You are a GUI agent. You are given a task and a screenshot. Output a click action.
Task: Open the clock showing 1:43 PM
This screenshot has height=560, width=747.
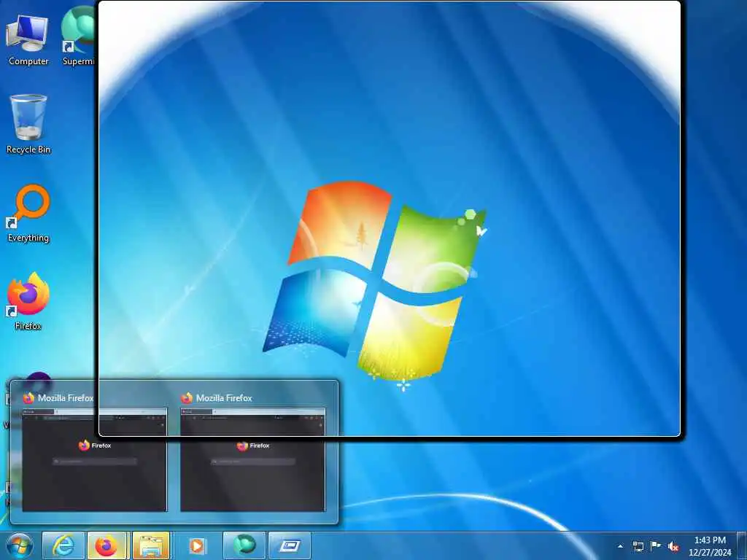(710, 546)
